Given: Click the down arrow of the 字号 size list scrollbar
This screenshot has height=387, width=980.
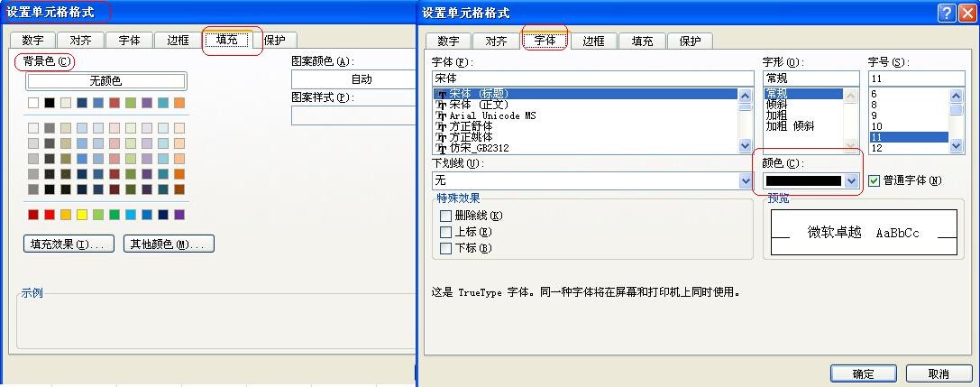Looking at the screenshot, I should (957, 146).
